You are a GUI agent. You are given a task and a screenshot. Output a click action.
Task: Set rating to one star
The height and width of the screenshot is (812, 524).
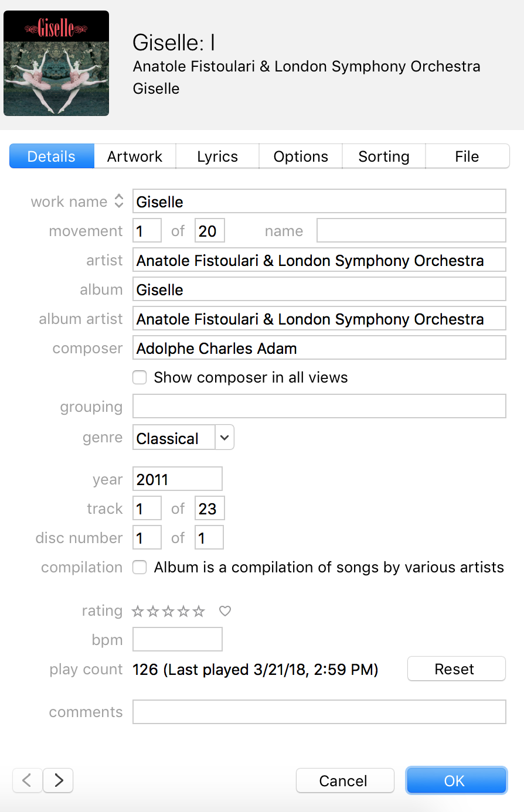click(138, 611)
